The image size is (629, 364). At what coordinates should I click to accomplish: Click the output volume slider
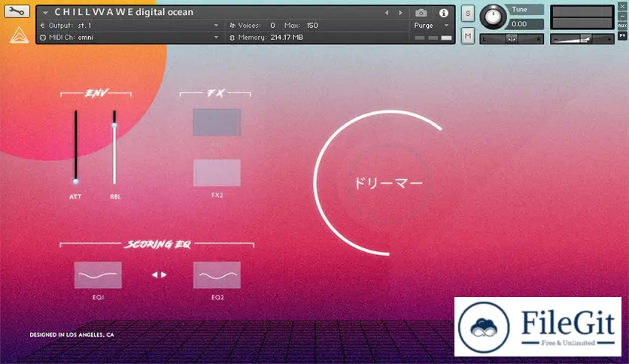[x=582, y=39]
